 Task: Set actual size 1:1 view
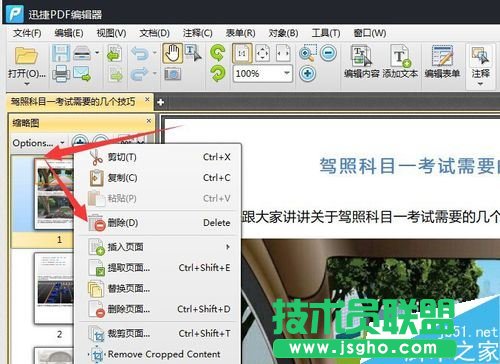click(x=242, y=53)
